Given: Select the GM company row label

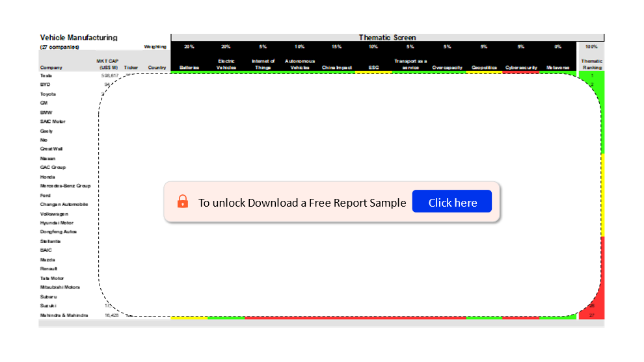Looking at the screenshot, I should pyautogui.click(x=44, y=103).
